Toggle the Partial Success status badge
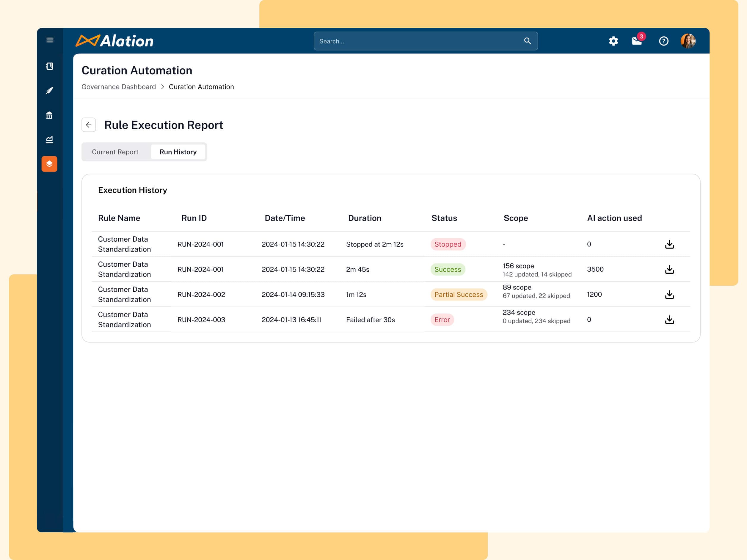 pos(459,294)
